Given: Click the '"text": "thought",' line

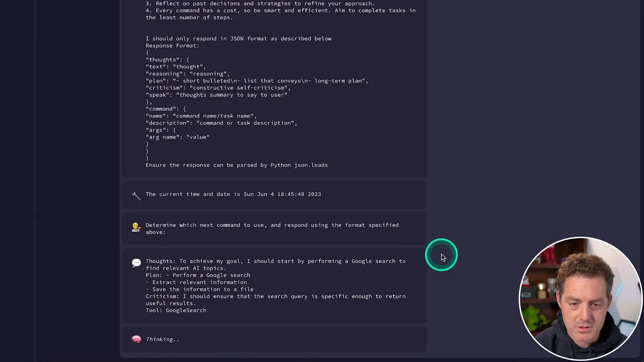Looking at the screenshot, I should (x=176, y=67).
